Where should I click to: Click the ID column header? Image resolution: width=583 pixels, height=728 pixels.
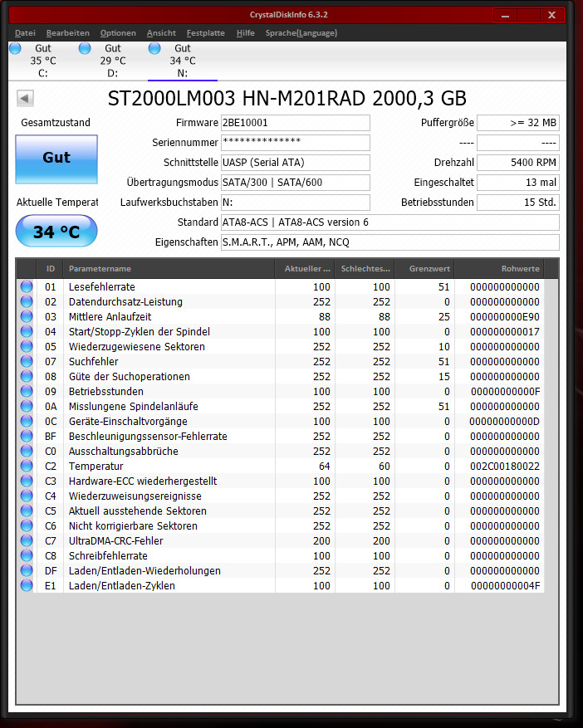[50, 269]
